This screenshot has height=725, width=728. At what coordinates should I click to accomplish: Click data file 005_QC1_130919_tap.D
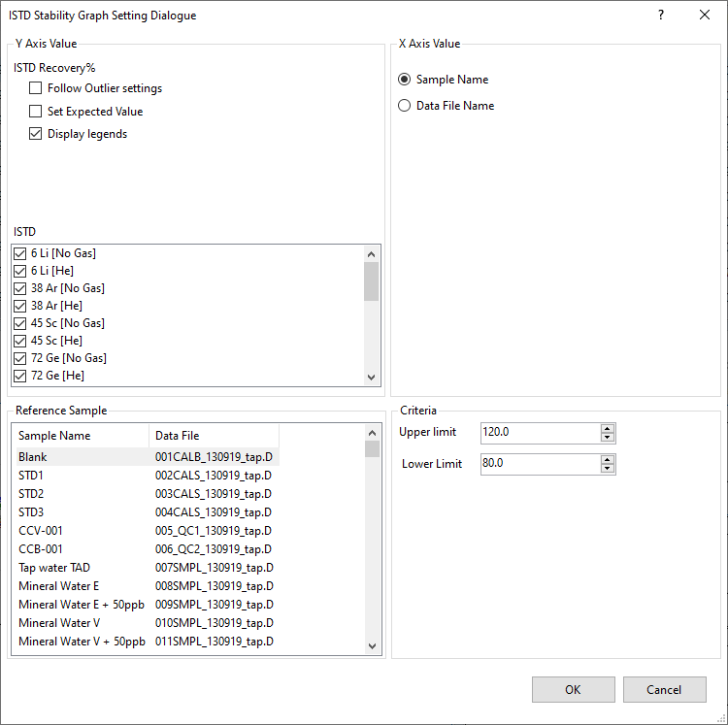214,531
